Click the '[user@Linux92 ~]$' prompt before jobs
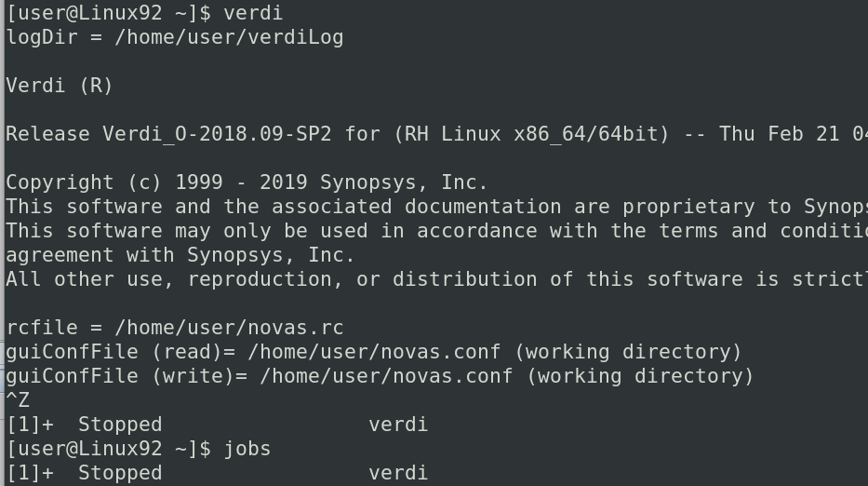The height and width of the screenshot is (486, 868). click(x=109, y=449)
